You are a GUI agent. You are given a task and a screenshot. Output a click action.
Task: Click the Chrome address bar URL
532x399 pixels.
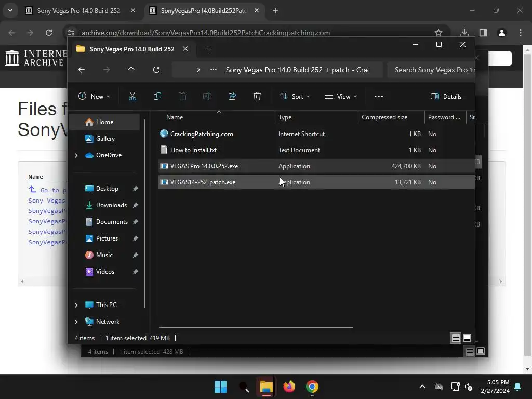tap(205, 33)
